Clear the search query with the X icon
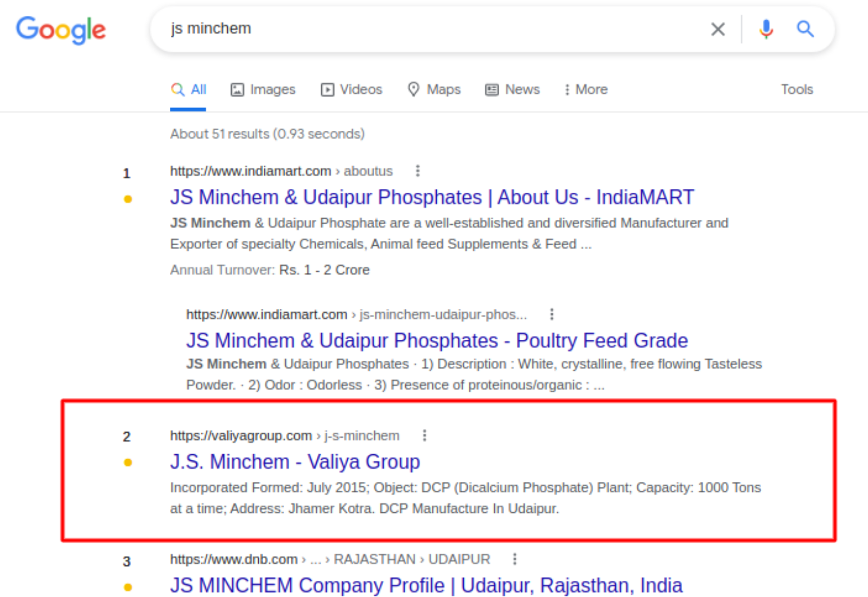 [x=718, y=29]
